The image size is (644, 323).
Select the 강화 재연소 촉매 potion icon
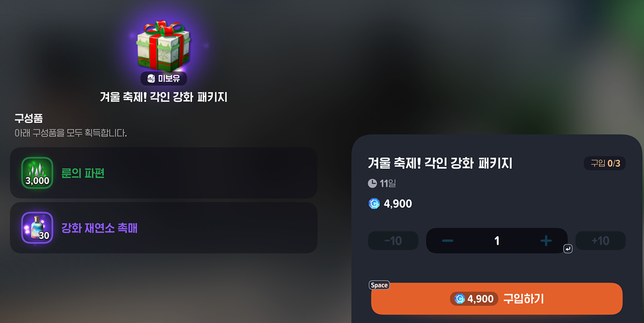(x=37, y=228)
